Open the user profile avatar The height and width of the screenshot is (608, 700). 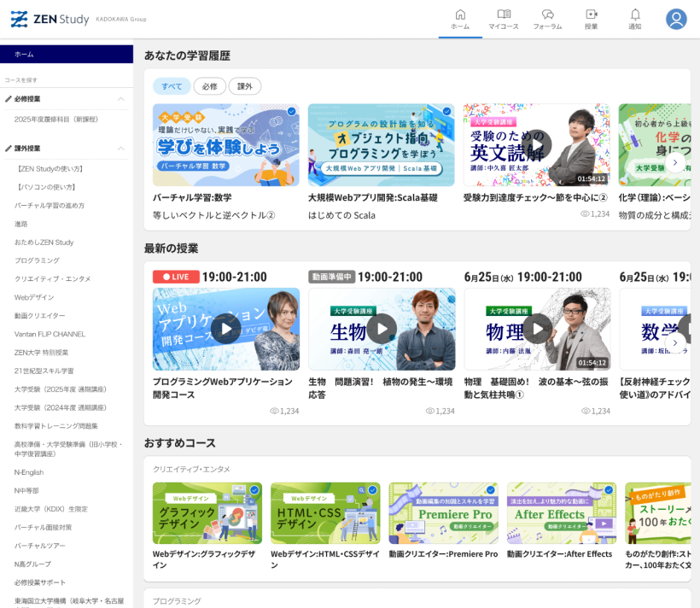pos(676,19)
